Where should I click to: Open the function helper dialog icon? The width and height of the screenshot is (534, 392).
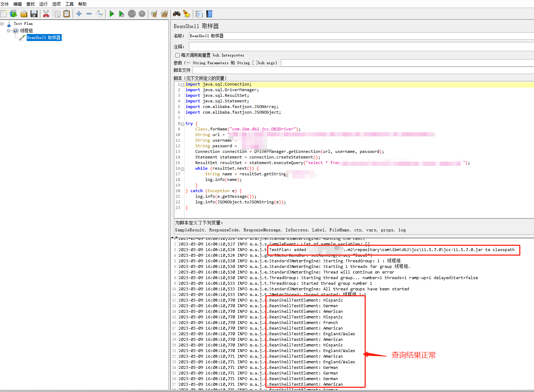click(199, 14)
